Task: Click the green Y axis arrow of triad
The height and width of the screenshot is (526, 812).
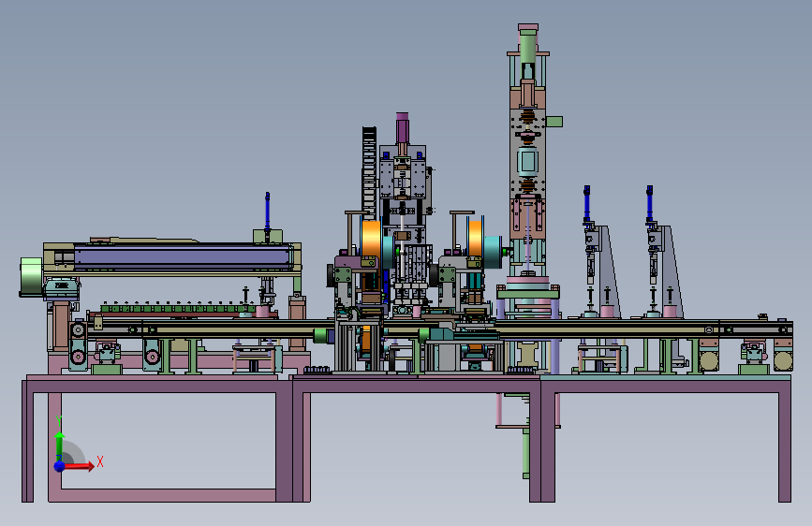Action: click(x=60, y=445)
